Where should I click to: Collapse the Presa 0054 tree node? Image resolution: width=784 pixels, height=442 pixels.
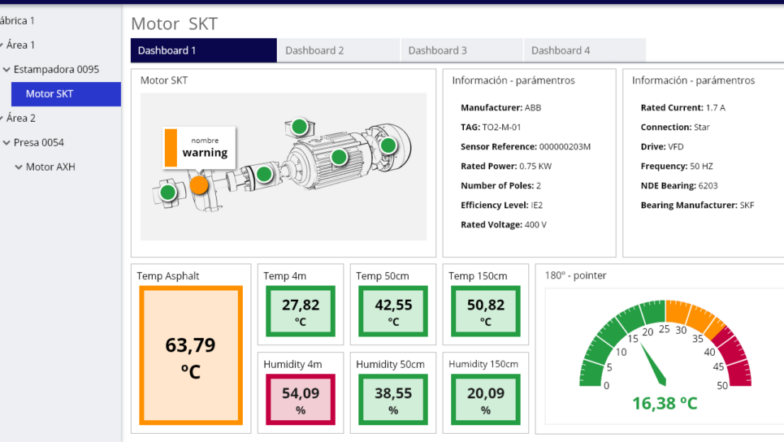coord(7,143)
